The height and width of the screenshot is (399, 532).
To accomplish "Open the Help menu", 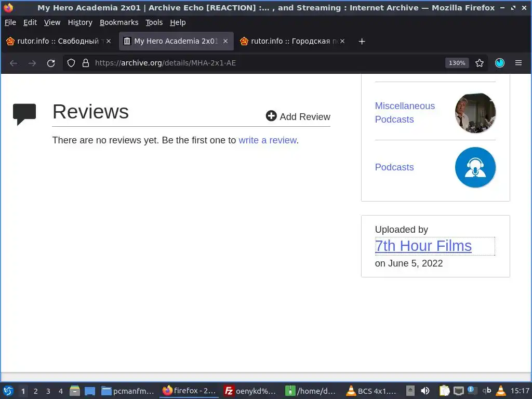I will click(178, 22).
